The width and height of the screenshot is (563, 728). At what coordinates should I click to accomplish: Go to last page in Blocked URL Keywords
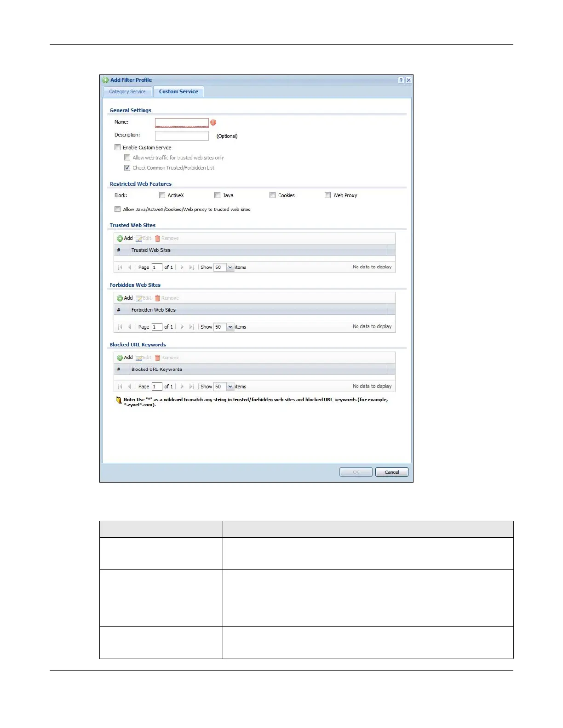(192, 387)
